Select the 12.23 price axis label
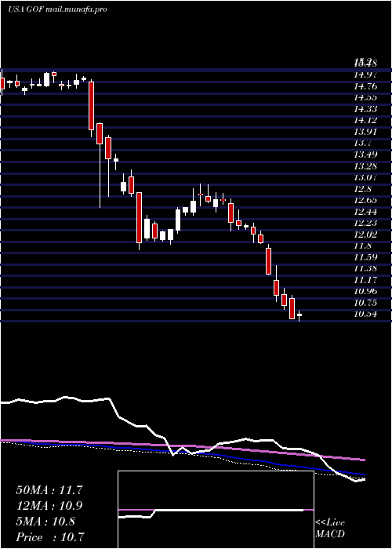The image size is (392, 549). [x=365, y=223]
